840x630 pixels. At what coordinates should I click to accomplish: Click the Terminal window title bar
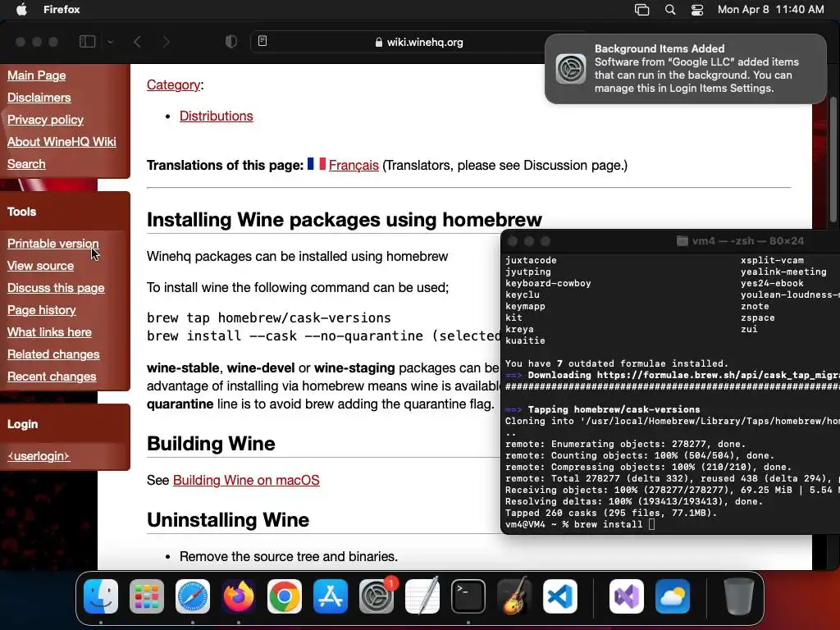tap(670, 241)
